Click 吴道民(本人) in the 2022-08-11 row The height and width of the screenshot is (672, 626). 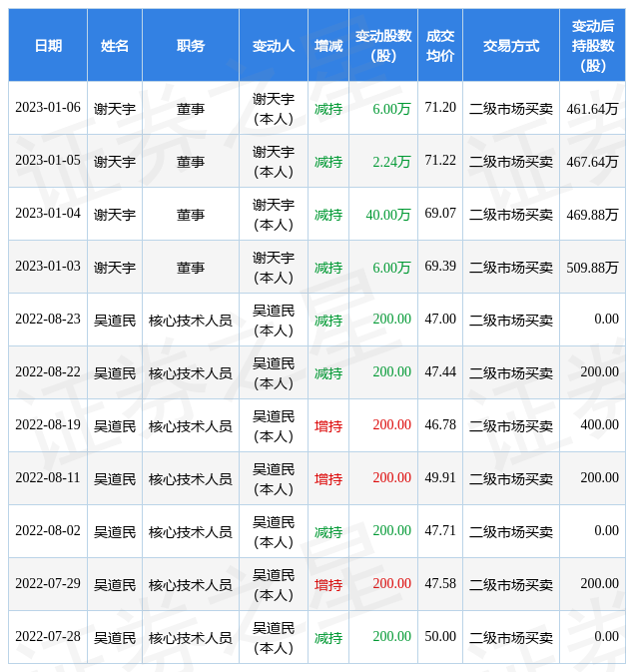coord(274,479)
